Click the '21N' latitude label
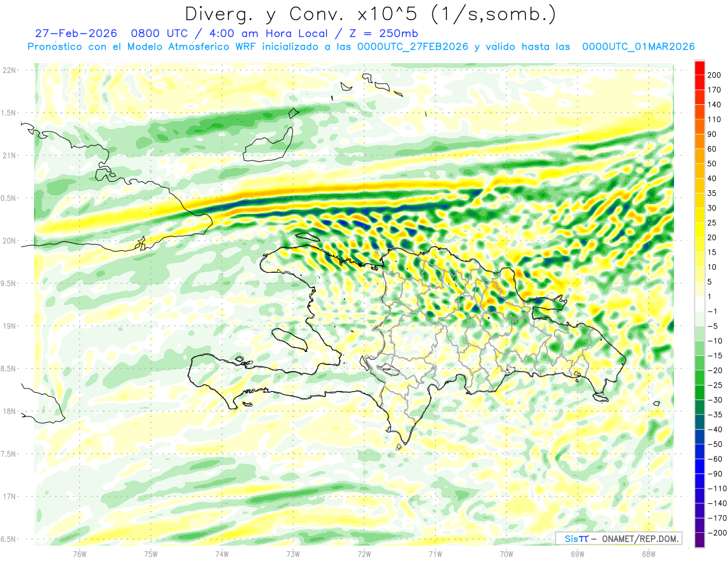Screen dimensions: 728x562 click(x=8, y=155)
